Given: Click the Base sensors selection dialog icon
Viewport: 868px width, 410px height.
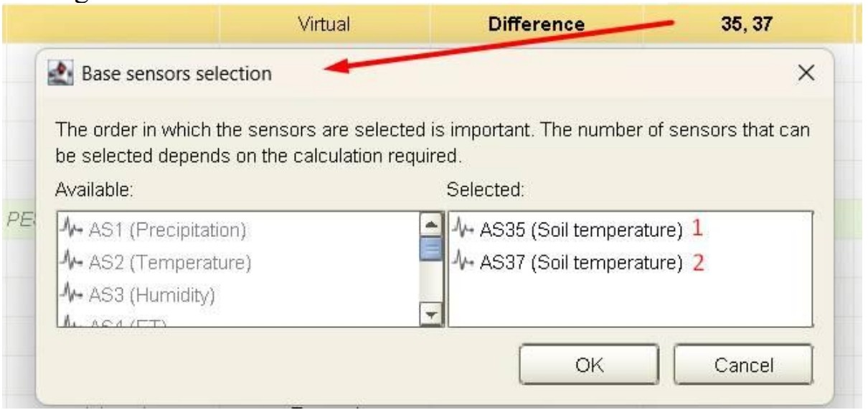Looking at the screenshot, I should coord(61,73).
